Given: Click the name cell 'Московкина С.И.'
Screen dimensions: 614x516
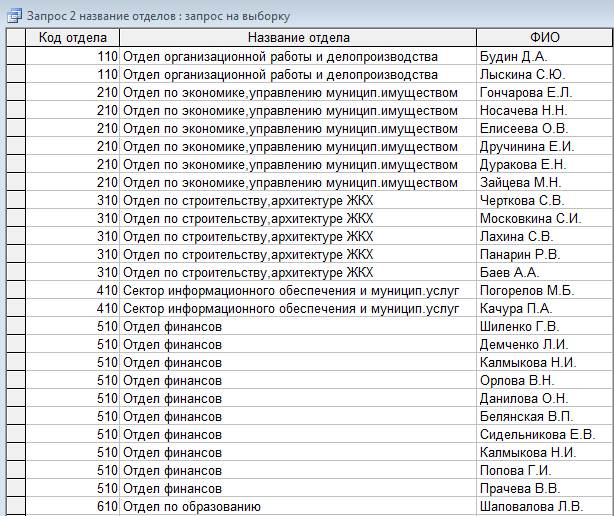Looking at the screenshot, I should (545, 218).
